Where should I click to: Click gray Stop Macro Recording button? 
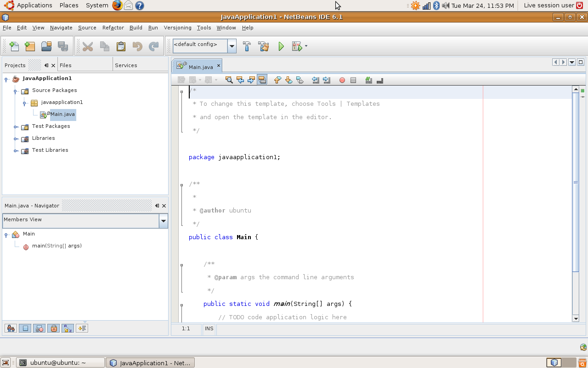pyautogui.click(x=353, y=80)
